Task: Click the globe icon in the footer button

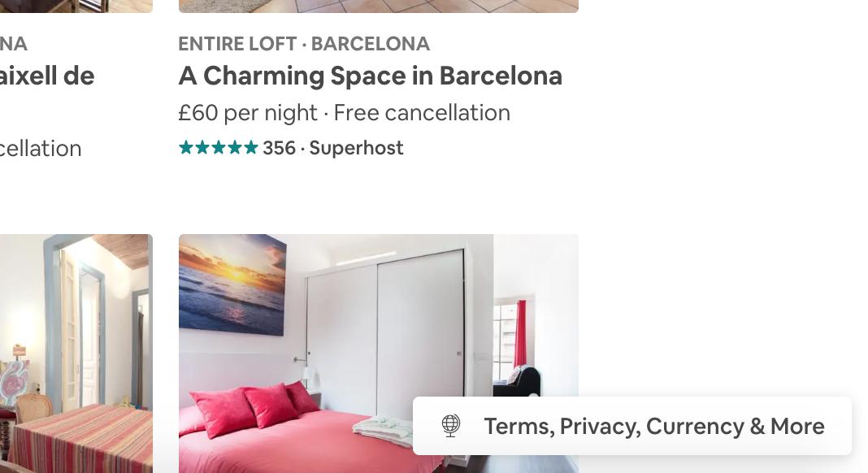Action: point(450,426)
